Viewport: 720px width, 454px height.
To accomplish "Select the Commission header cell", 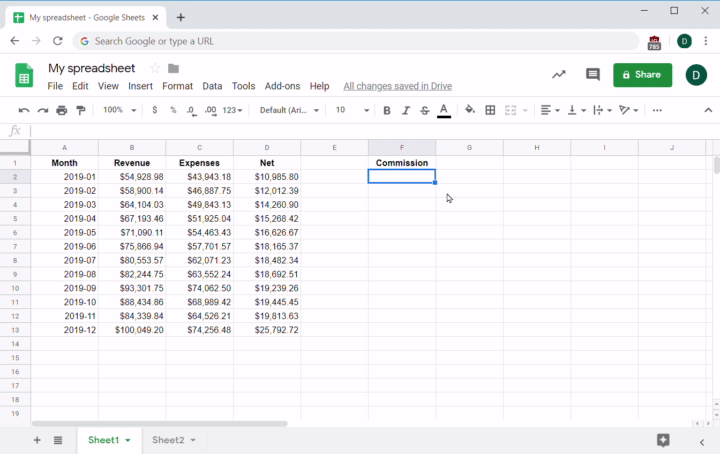I will point(401,163).
